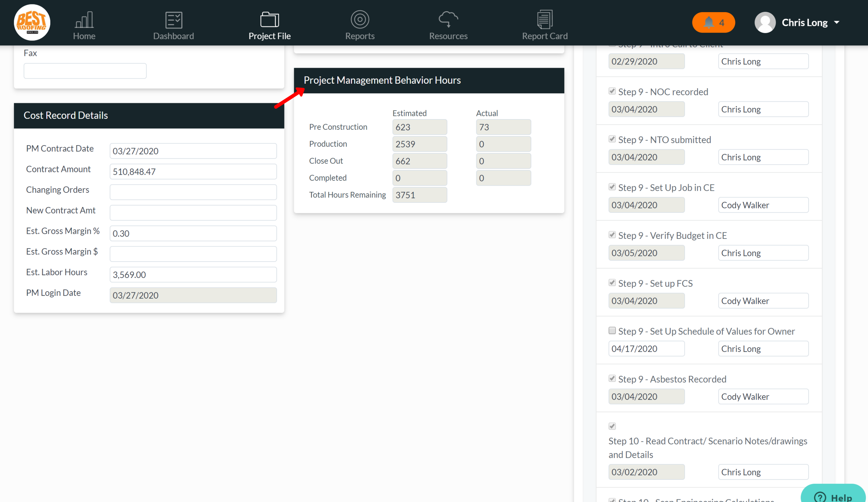Click date 02/29/2020 at top of steps list
The width and height of the screenshot is (868, 502).
click(646, 61)
